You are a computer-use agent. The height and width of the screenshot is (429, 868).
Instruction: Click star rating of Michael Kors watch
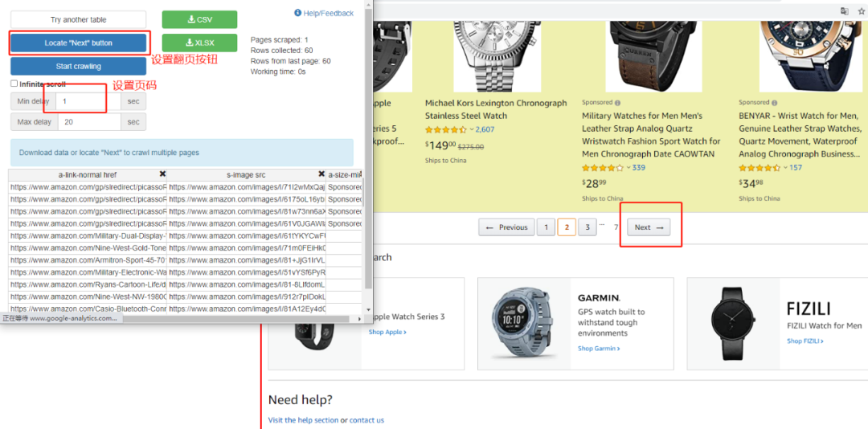point(446,129)
